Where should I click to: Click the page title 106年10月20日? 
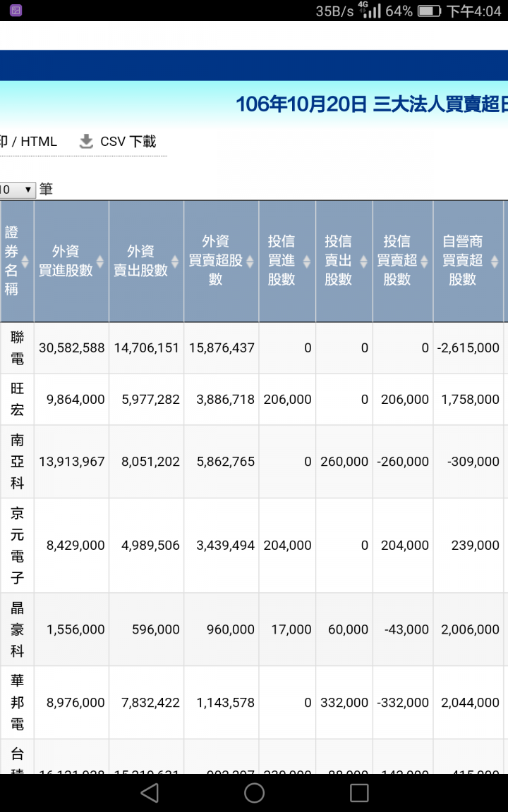tap(301, 104)
